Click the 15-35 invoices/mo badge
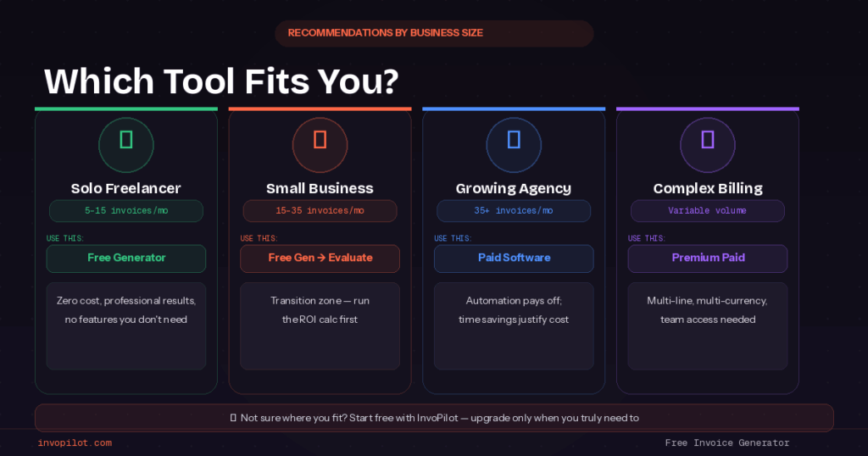868x456 pixels. click(x=320, y=211)
